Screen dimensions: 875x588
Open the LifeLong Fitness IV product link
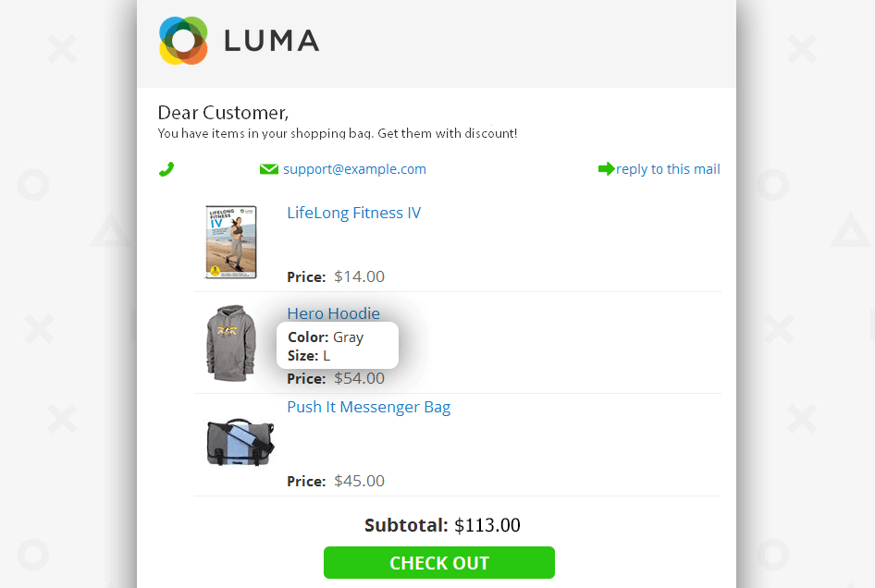click(354, 214)
